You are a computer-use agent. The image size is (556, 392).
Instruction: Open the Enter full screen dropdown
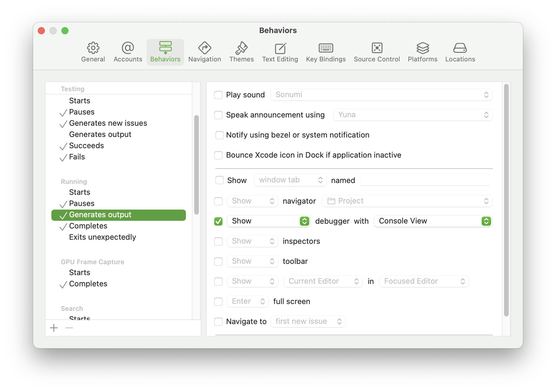tap(248, 301)
